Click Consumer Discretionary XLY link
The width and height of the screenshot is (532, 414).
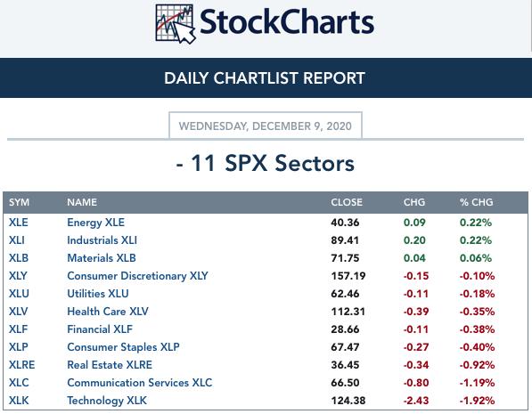[x=137, y=276]
